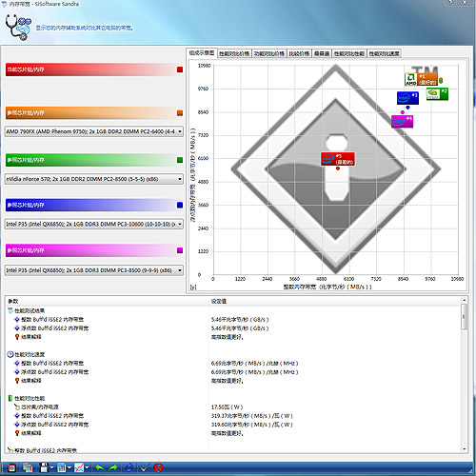Select the 性能测试结果 section row
This screenshot has width=476, height=476.
click(x=233, y=310)
